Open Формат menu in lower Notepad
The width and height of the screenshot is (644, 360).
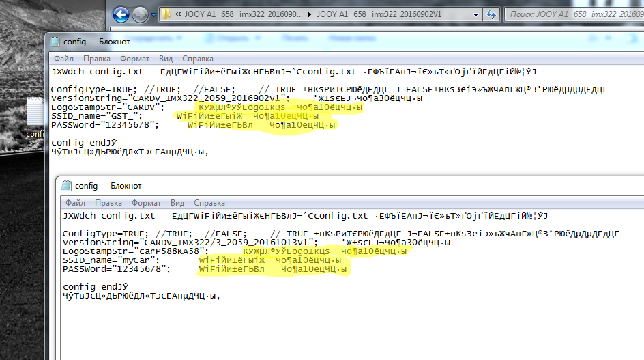146,203
